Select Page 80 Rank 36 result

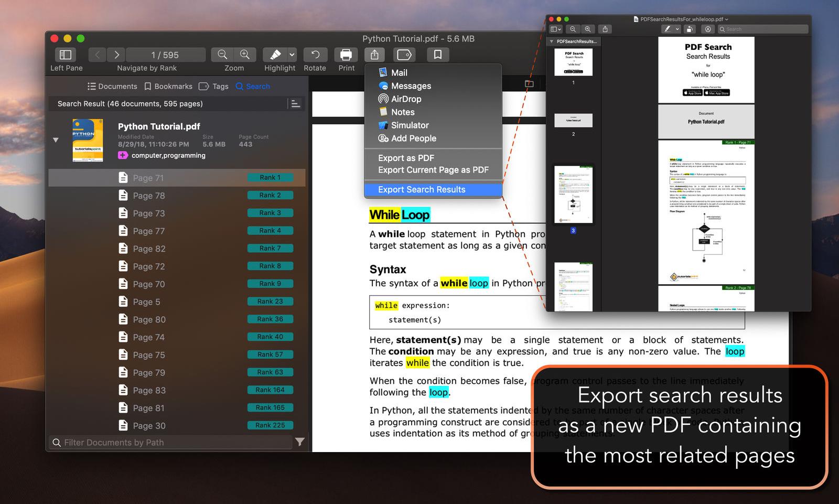click(x=177, y=319)
